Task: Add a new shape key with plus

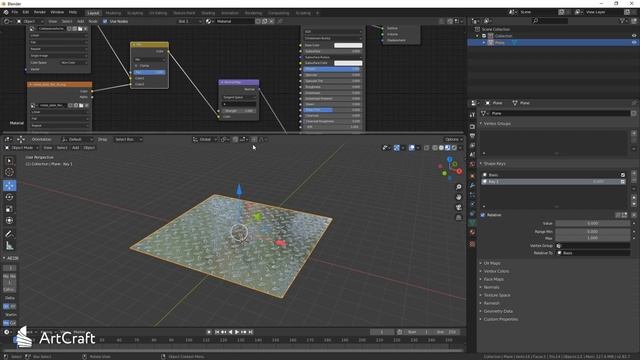Action: (634, 174)
